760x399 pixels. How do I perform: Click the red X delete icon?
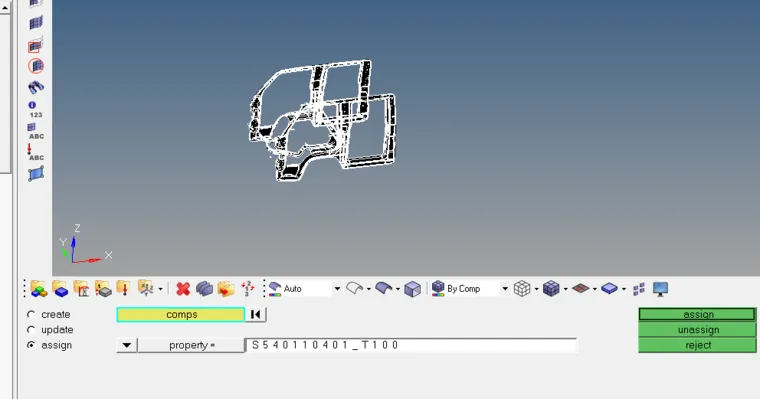pos(183,289)
